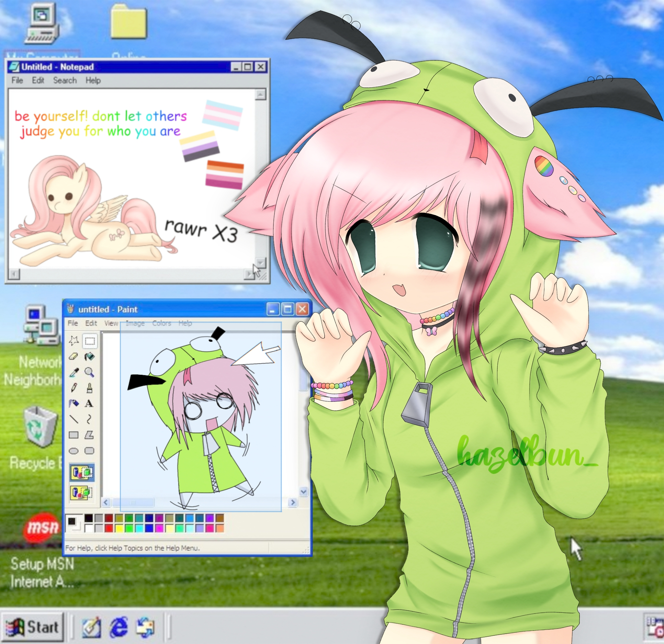The height and width of the screenshot is (644, 664).
Task: Pick the cyan swatch in Paint's palette
Action: 139,528
